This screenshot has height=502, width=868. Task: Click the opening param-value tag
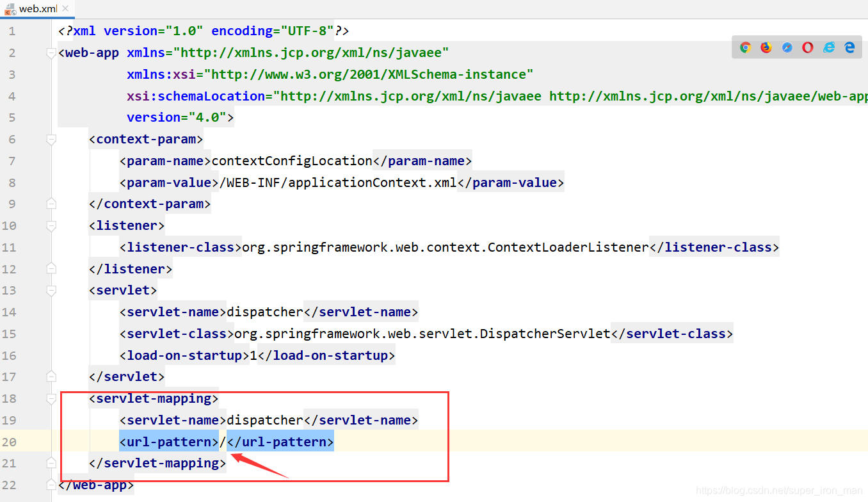[169, 182]
